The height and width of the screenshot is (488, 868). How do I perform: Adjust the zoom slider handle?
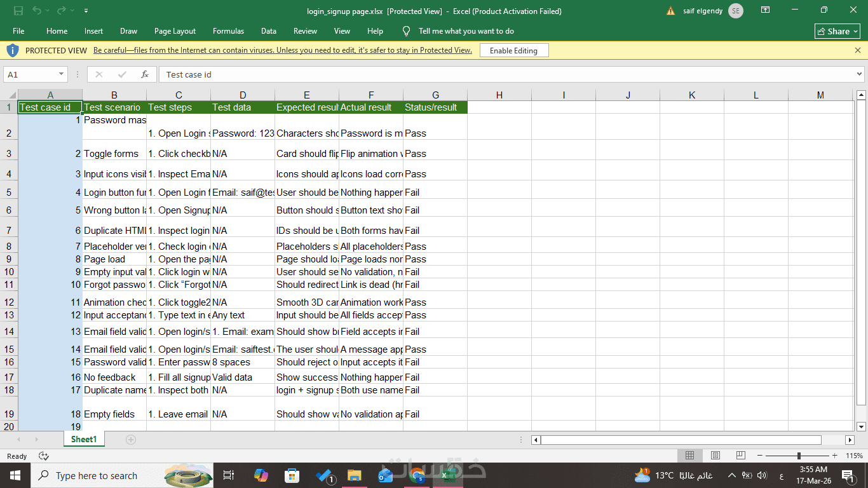[799, 456]
